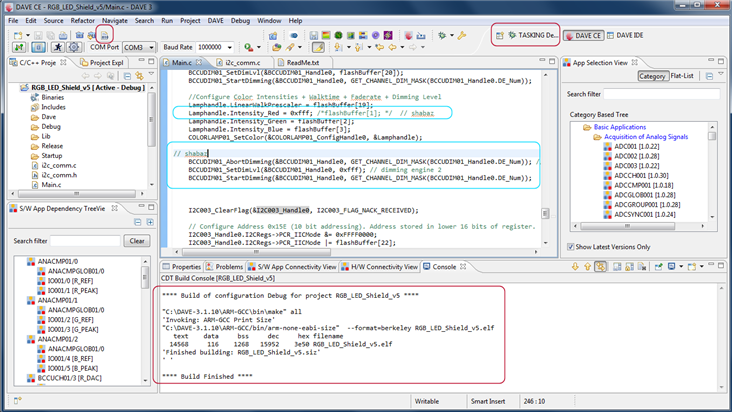Click the ADC001 app icon
The image size is (732, 412).
[607, 147]
